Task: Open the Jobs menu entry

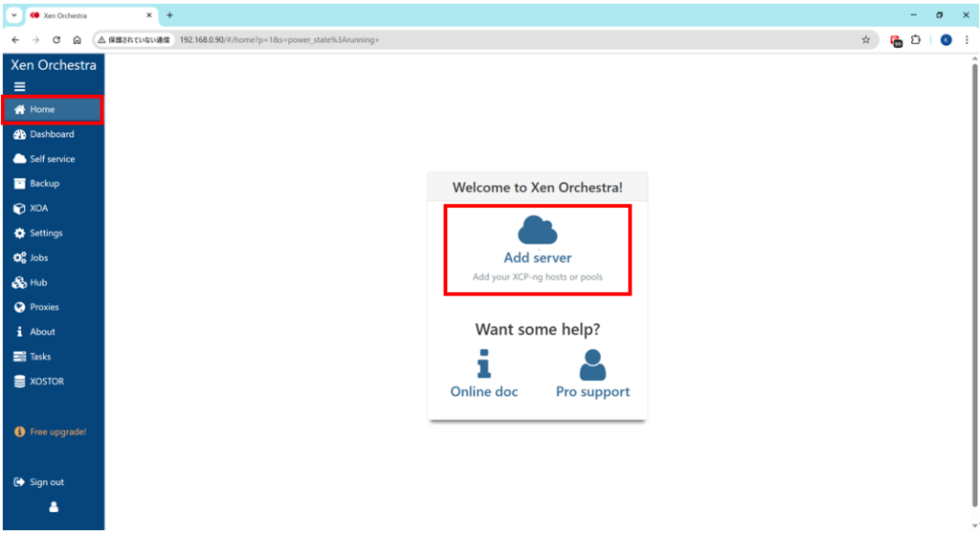Action: point(38,258)
